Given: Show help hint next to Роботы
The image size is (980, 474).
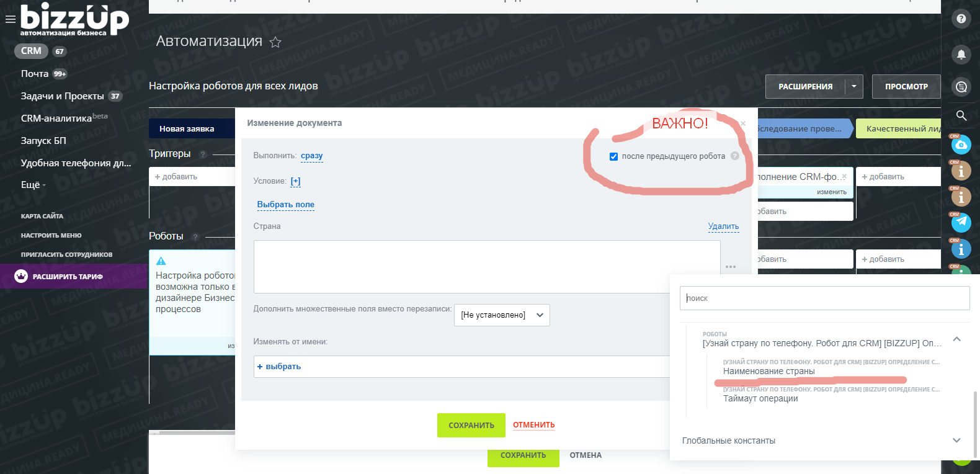Looking at the screenshot, I should (x=195, y=236).
